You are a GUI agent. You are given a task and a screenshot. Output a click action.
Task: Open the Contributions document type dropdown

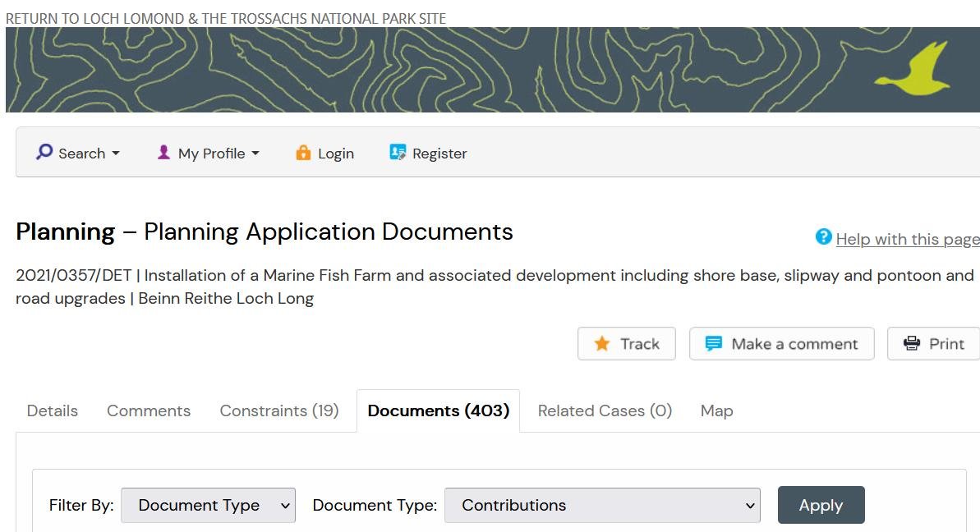point(601,506)
